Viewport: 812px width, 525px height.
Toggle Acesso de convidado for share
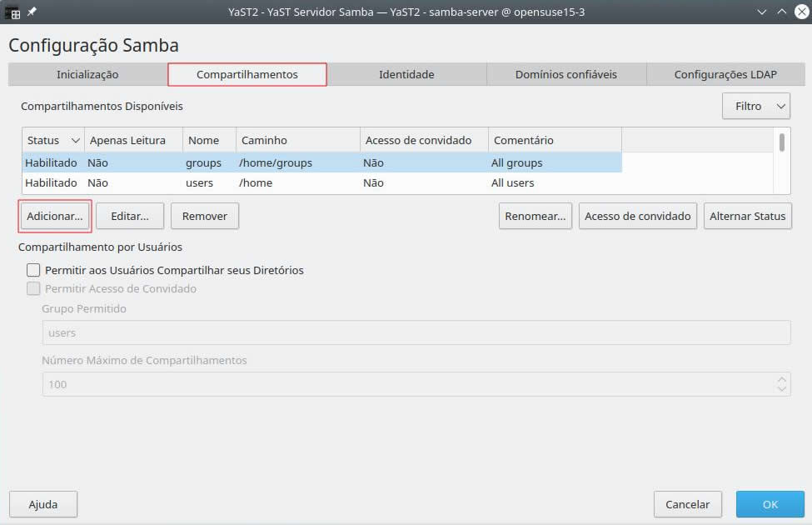pos(638,216)
